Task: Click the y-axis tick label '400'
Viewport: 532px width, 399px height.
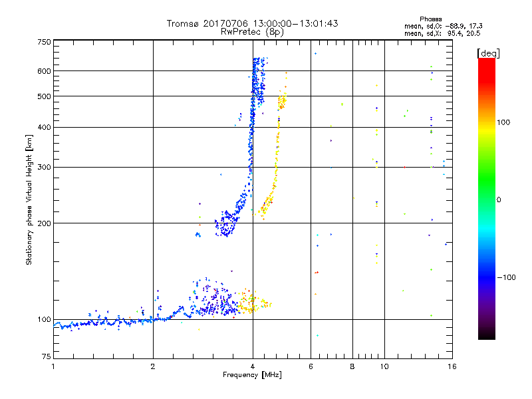Action: [x=44, y=128]
